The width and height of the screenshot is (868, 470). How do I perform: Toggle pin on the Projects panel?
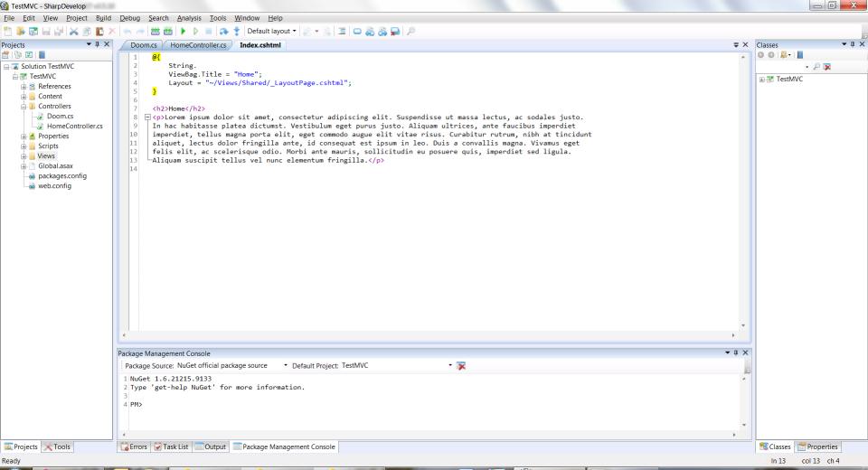click(x=98, y=44)
